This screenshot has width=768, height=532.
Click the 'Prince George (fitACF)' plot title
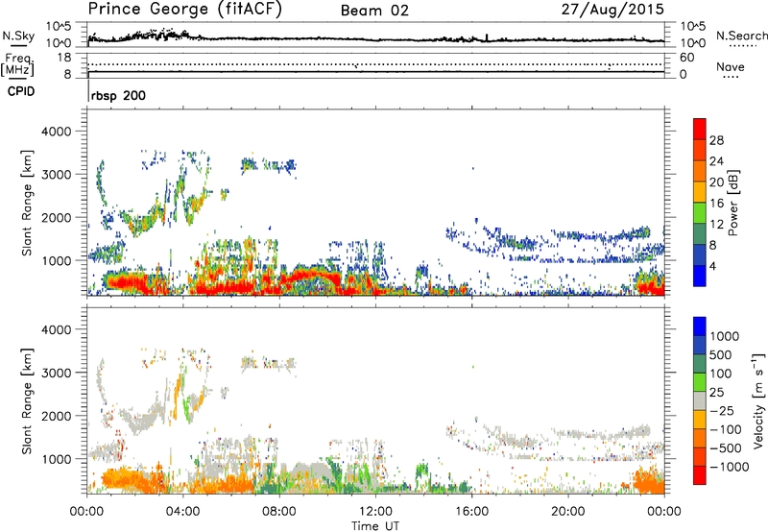184,9
